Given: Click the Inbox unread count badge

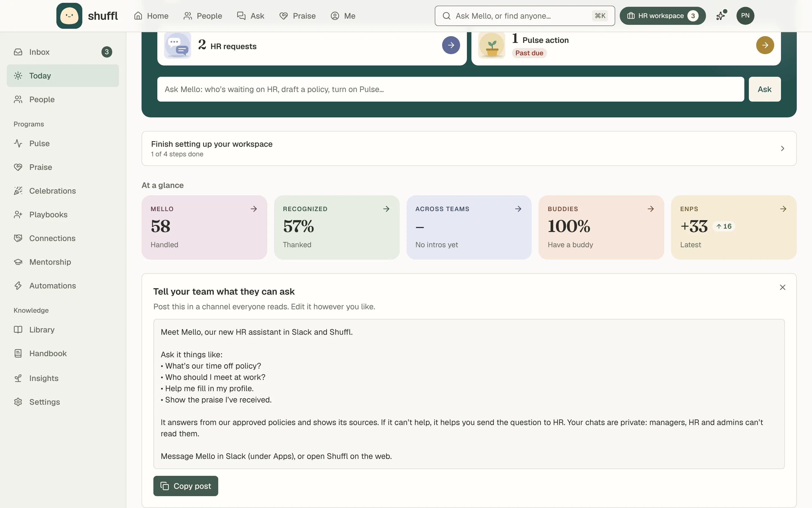Looking at the screenshot, I should pos(107,52).
